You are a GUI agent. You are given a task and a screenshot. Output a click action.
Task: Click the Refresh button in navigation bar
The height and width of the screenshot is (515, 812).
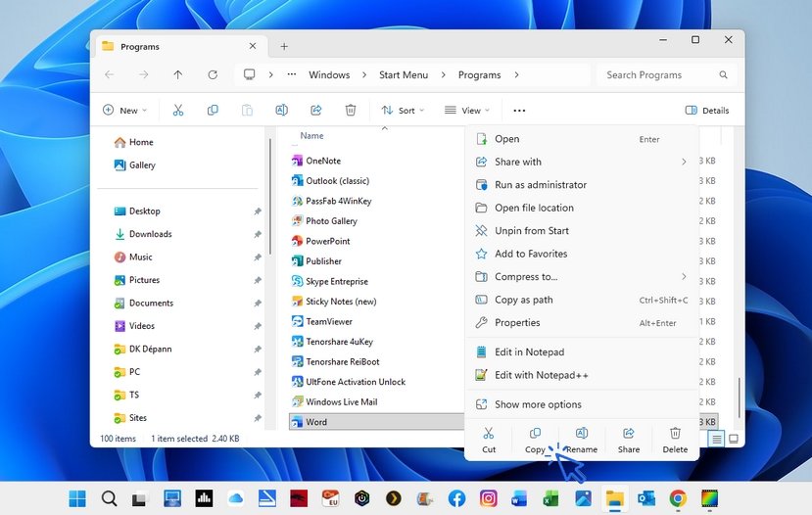(x=213, y=74)
